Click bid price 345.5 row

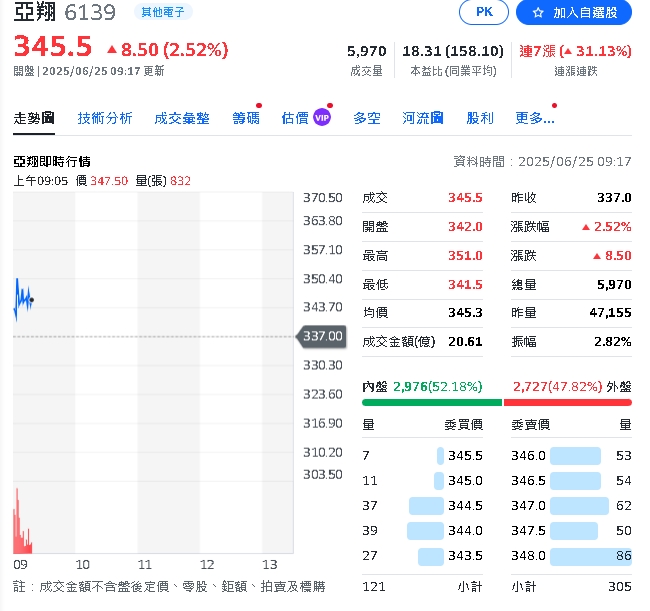[x=422, y=456]
